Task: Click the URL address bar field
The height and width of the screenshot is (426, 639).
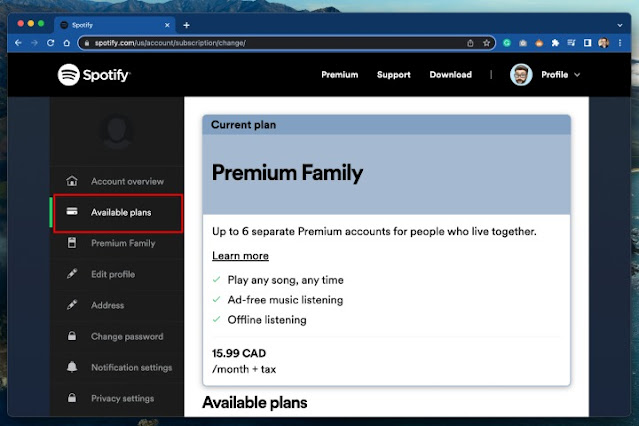Action: (x=286, y=43)
